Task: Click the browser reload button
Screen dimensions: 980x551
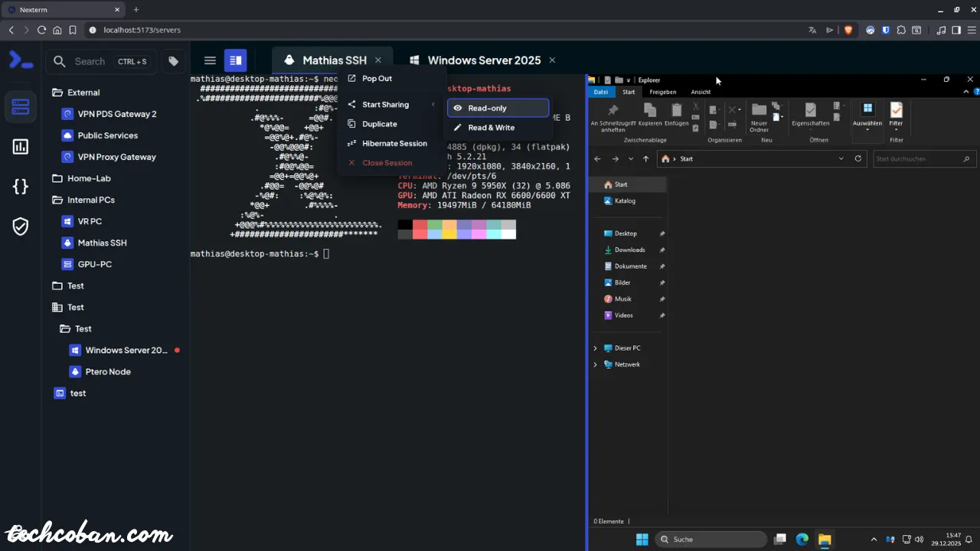Action: (41, 30)
